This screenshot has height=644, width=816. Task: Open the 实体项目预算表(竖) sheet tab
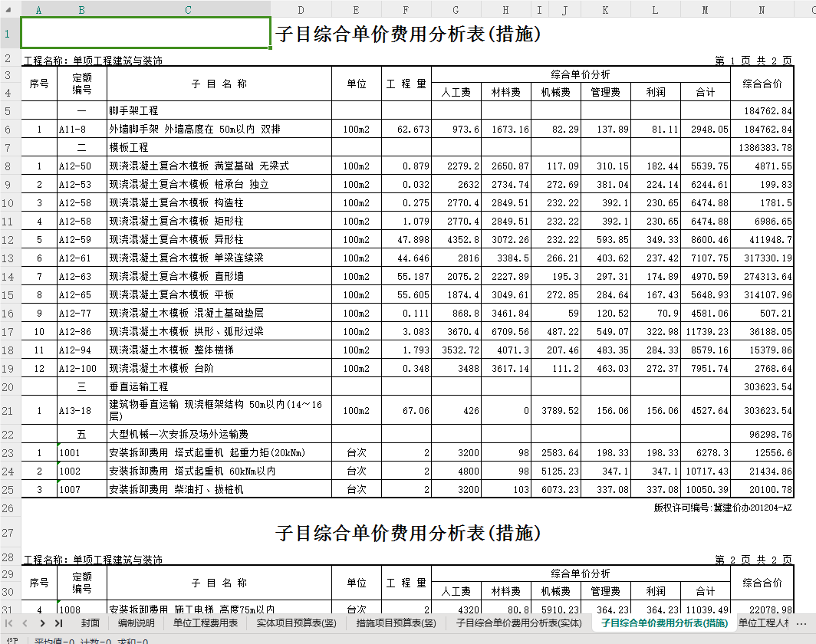[x=296, y=623]
